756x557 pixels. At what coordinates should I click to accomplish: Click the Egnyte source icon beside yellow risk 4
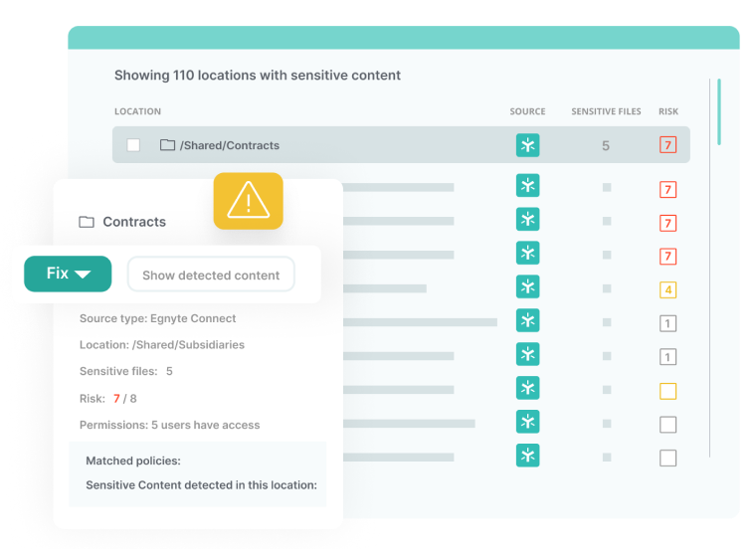(527, 287)
